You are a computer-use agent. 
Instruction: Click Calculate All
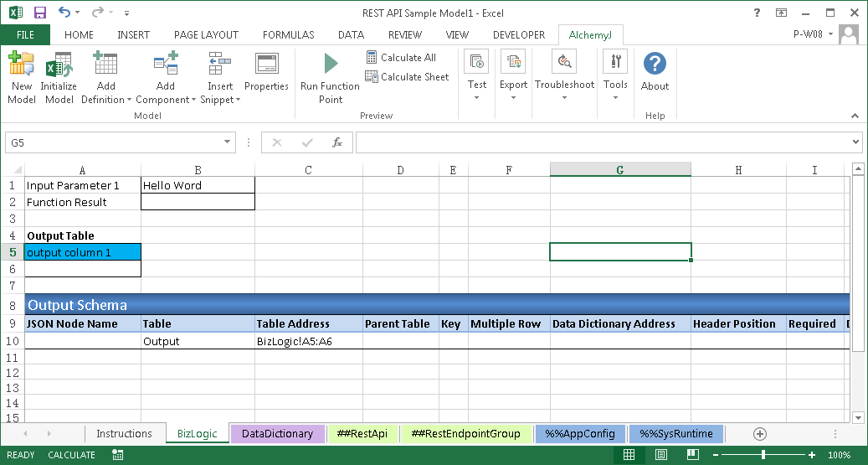tap(401, 57)
